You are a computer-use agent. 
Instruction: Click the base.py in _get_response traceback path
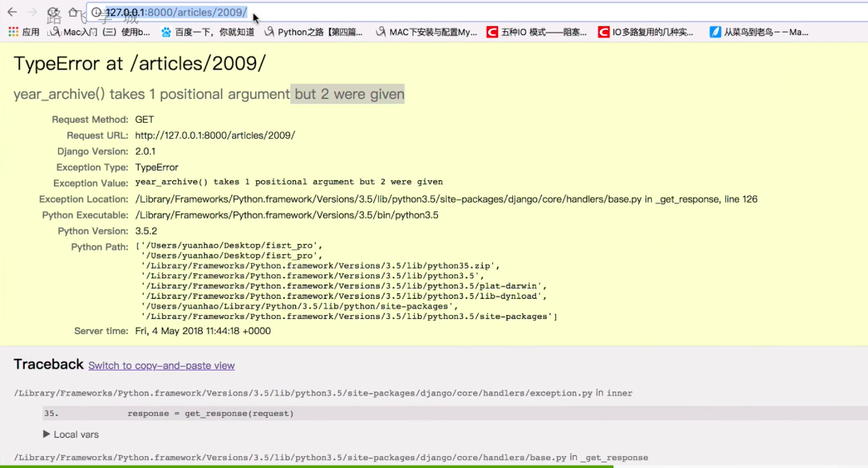[331, 458]
